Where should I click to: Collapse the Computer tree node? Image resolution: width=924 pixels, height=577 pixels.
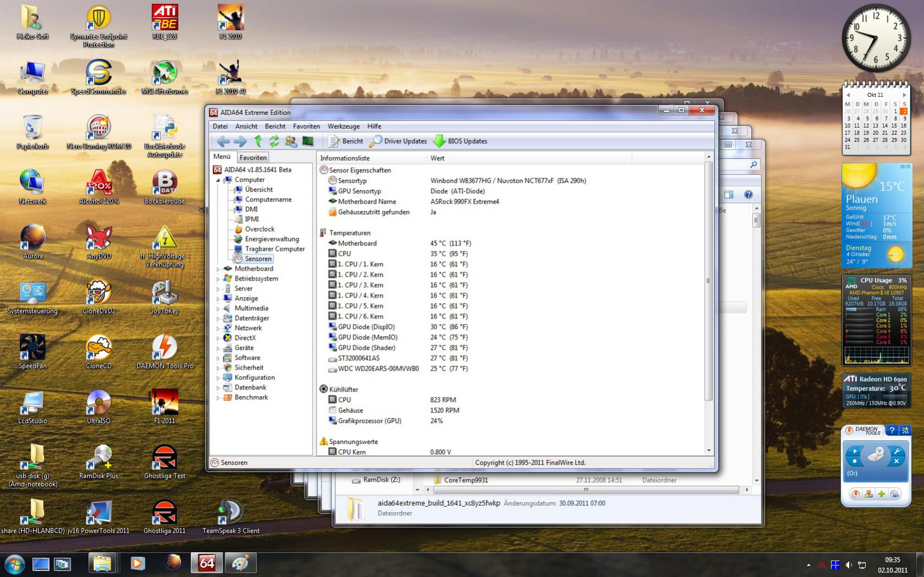pos(218,180)
